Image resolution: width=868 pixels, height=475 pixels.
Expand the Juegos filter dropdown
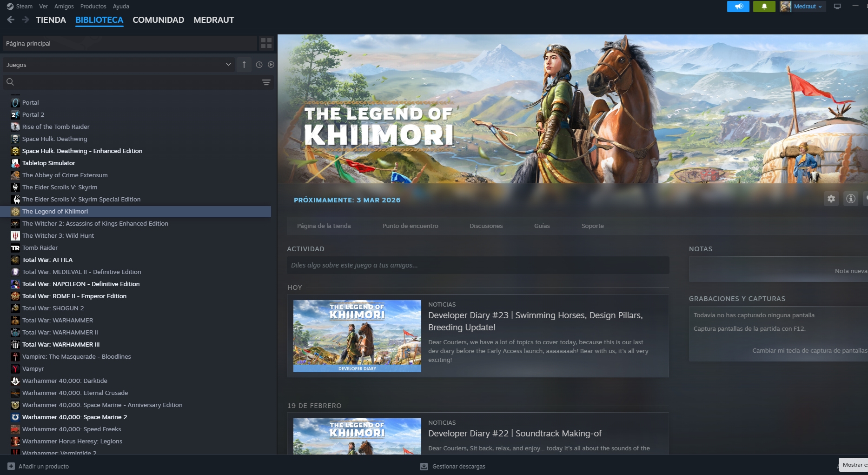click(118, 65)
